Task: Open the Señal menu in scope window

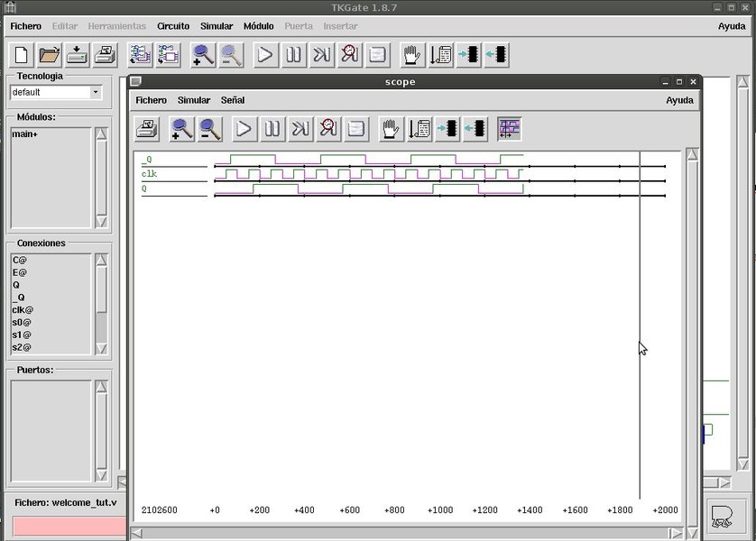Action: pos(233,100)
